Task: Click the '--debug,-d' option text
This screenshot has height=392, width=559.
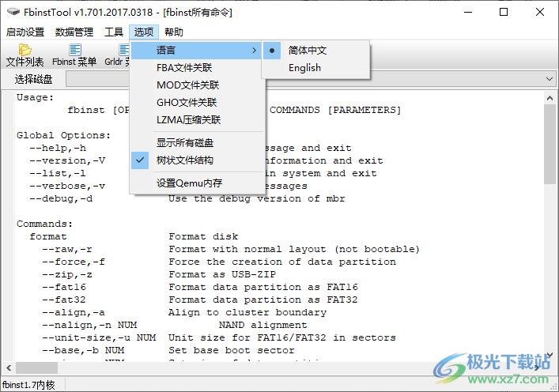Action: point(61,199)
